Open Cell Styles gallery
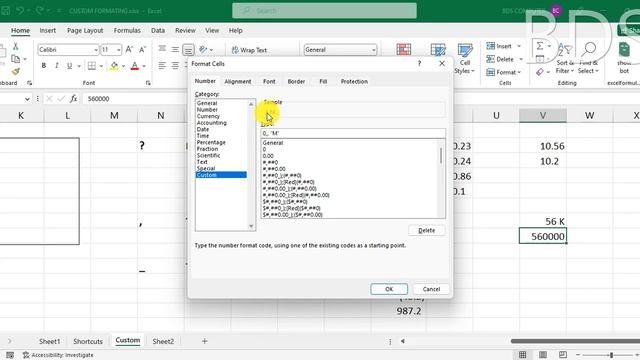This screenshot has height=360, width=640. [464, 59]
